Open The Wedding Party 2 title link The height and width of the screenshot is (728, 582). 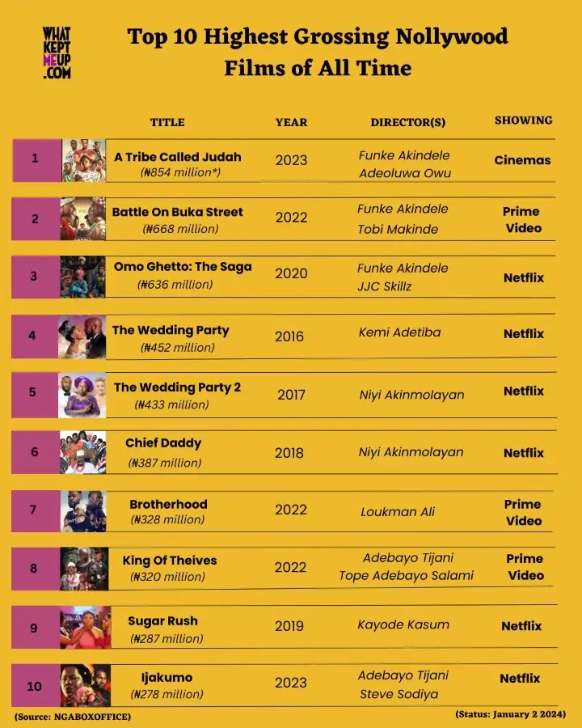(x=177, y=387)
